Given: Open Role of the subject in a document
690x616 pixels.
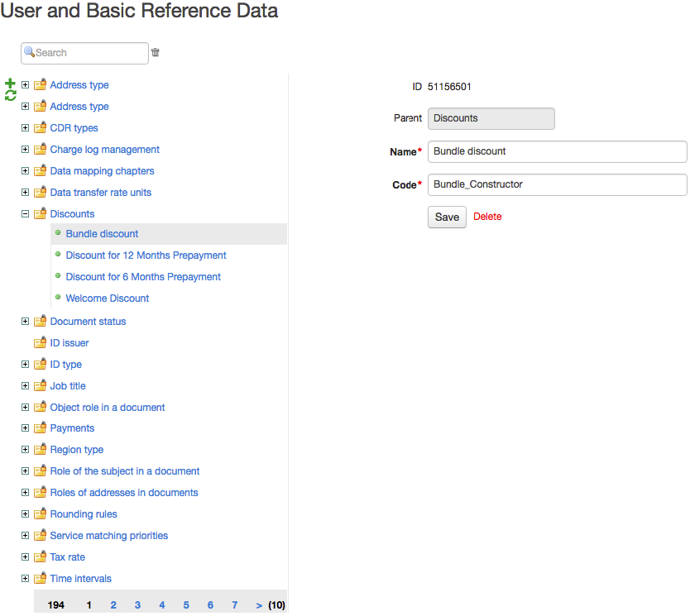Looking at the screenshot, I should pos(125,471).
